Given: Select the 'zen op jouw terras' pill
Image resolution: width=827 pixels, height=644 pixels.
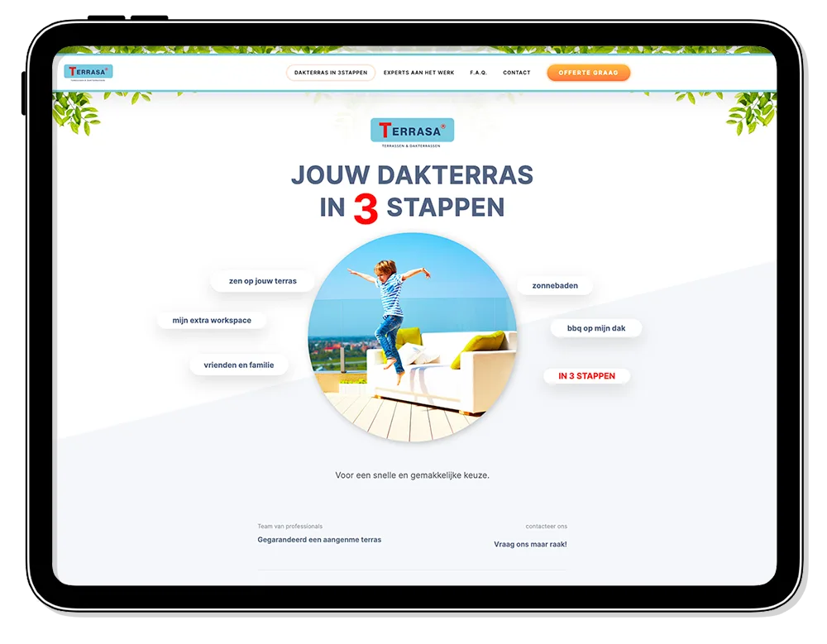Looking at the screenshot, I should tap(263, 281).
